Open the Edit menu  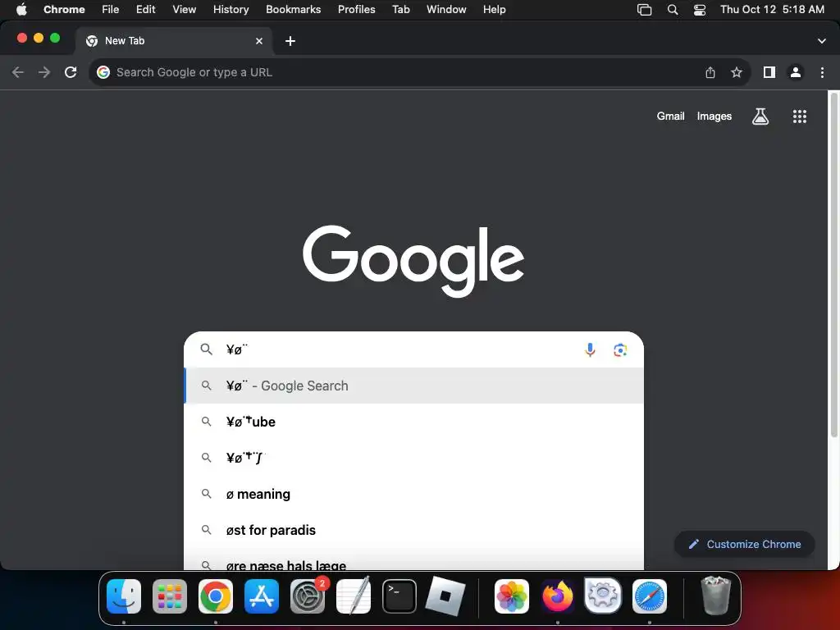(x=146, y=9)
